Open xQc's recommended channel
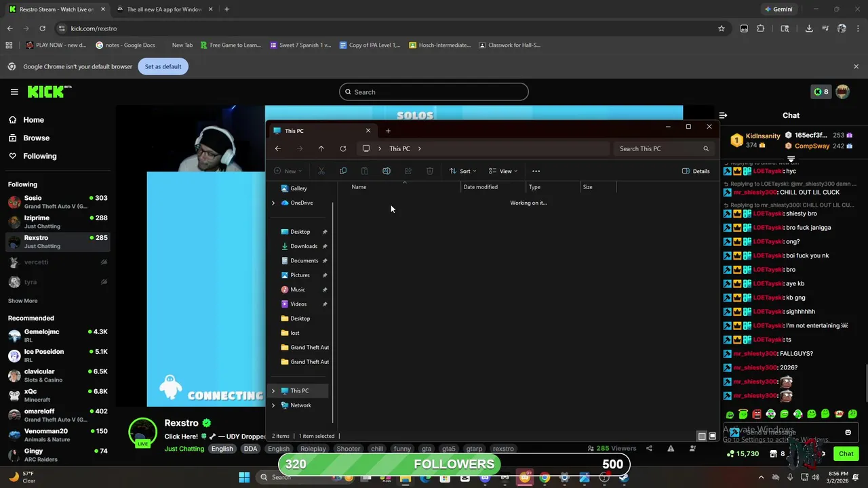868x488 pixels. pyautogui.click(x=58, y=395)
